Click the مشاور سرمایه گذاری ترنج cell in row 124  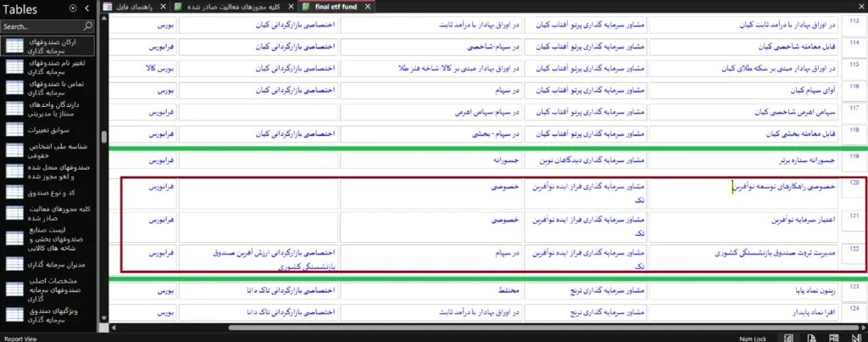pyautogui.click(x=586, y=312)
